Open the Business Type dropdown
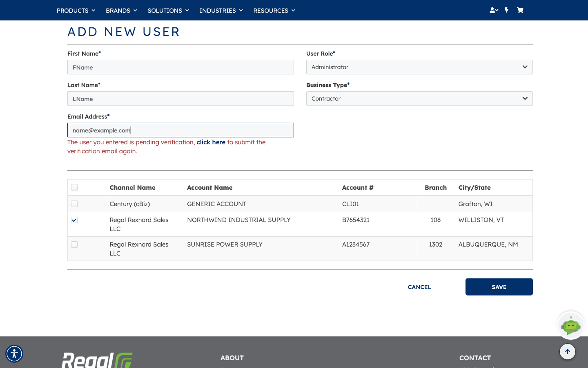The width and height of the screenshot is (588, 368). click(x=419, y=99)
